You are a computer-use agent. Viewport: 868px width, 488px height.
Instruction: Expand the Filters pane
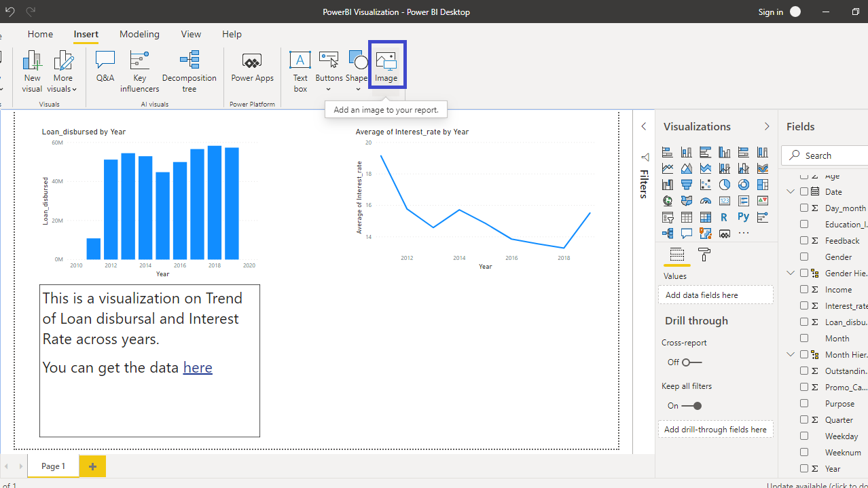pos(644,127)
